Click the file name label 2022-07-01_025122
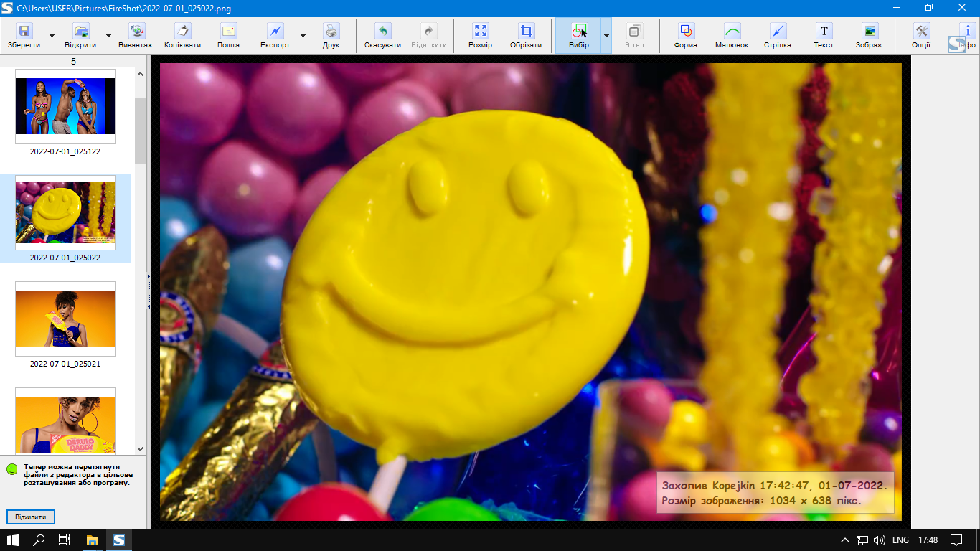The width and height of the screenshot is (980, 551). [x=65, y=151]
